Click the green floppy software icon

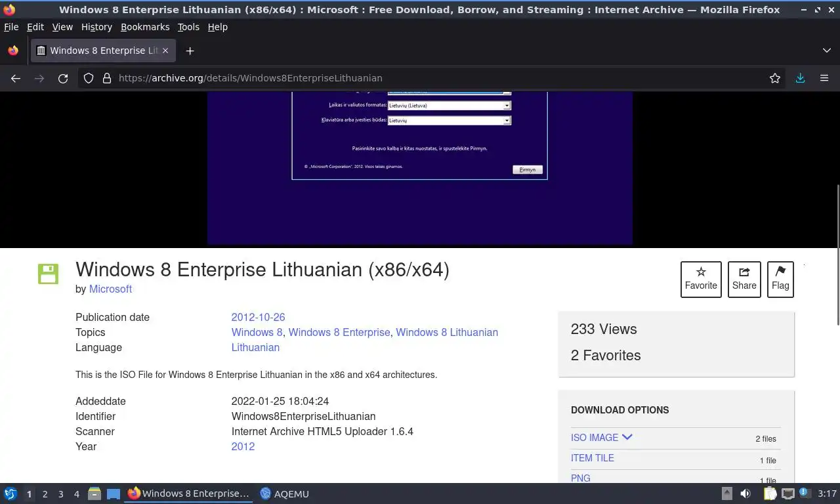48,274
